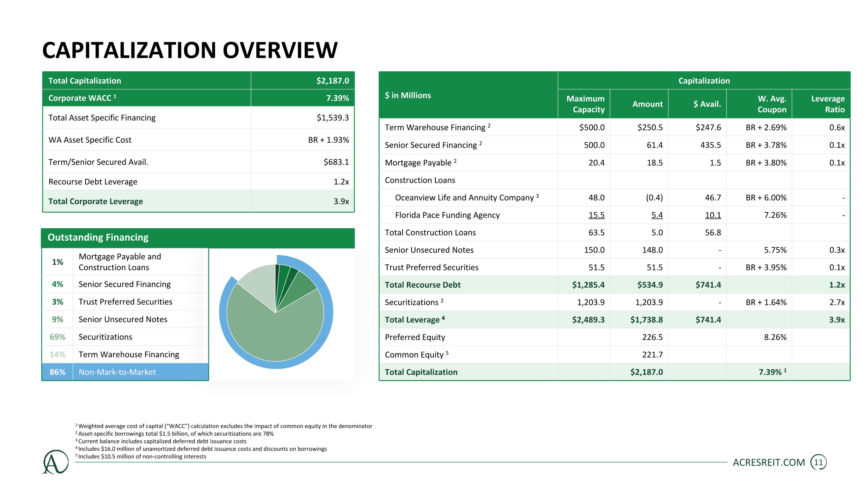Select the 69% Securitizations legend entry
868x488 pixels.
coord(125,337)
